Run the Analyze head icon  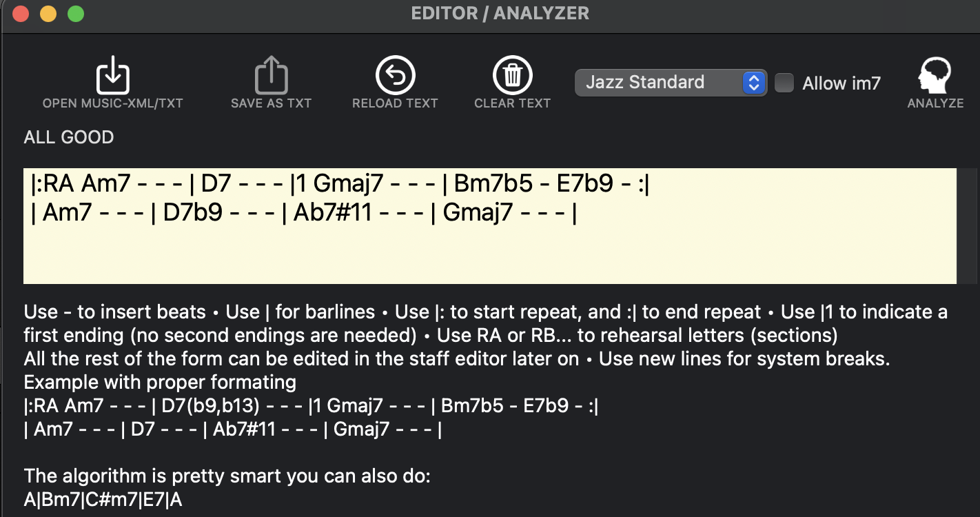point(935,75)
